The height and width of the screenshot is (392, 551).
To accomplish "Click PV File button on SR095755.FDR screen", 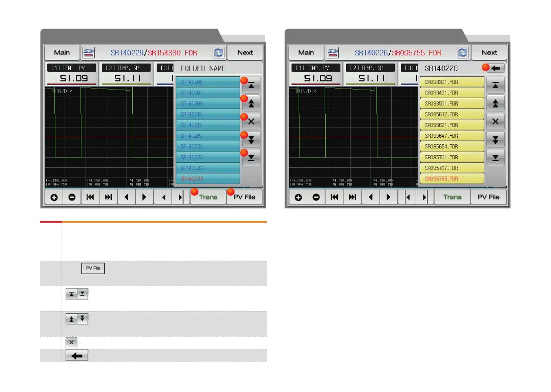I will (489, 197).
